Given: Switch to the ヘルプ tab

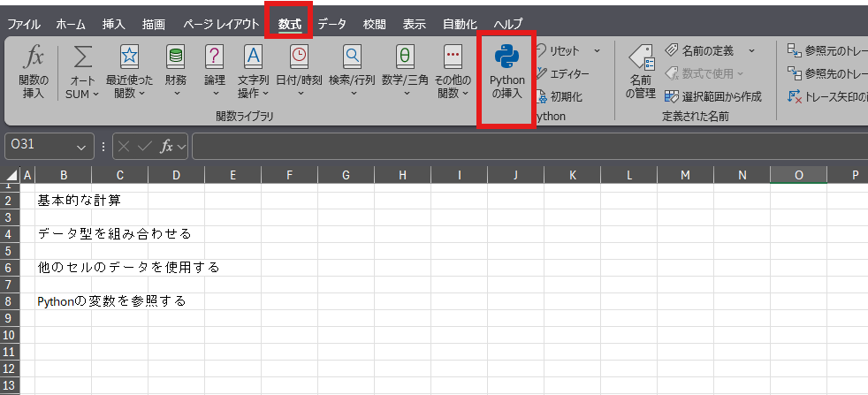Looking at the screenshot, I should pos(507,24).
